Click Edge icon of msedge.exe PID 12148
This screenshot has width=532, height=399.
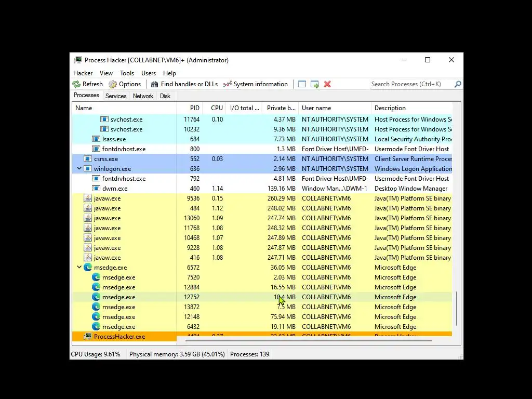click(96, 316)
